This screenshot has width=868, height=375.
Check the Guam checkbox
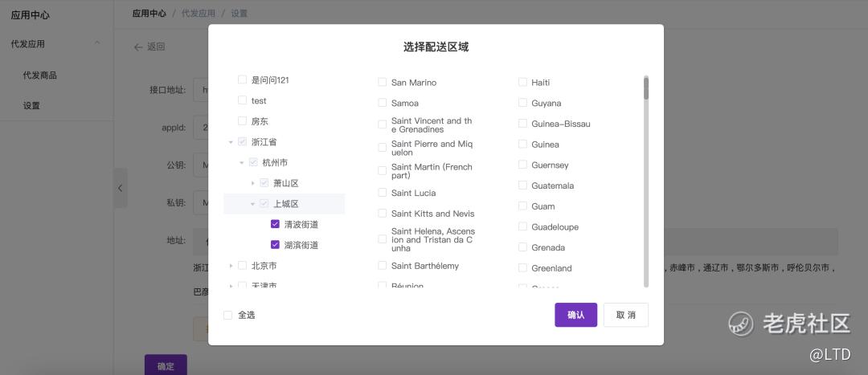click(x=522, y=206)
